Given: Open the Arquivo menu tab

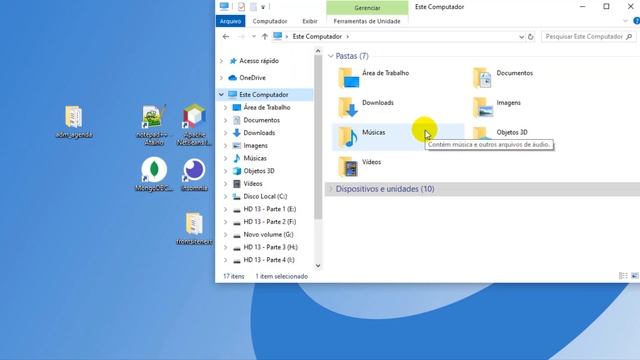Looking at the screenshot, I should pos(231,21).
